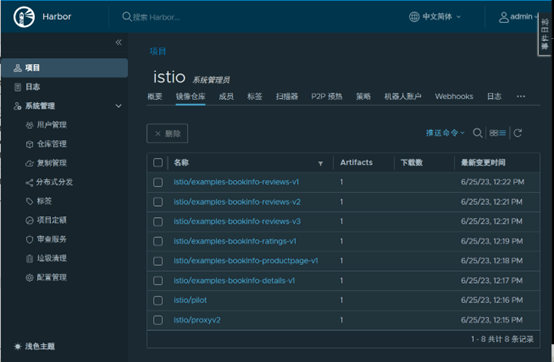Click the filter icon in 名称 column
The image size is (554, 362).
(x=320, y=164)
